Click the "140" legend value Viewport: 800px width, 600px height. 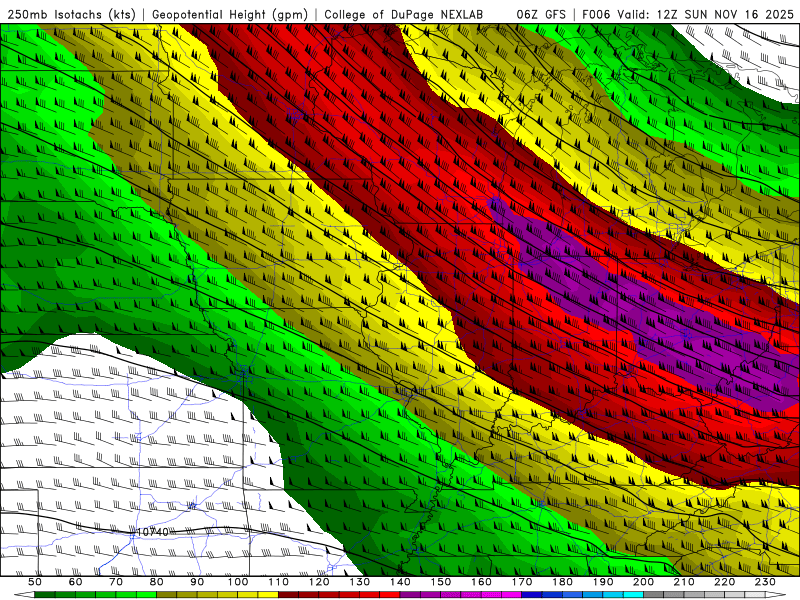(x=400, y=582)
